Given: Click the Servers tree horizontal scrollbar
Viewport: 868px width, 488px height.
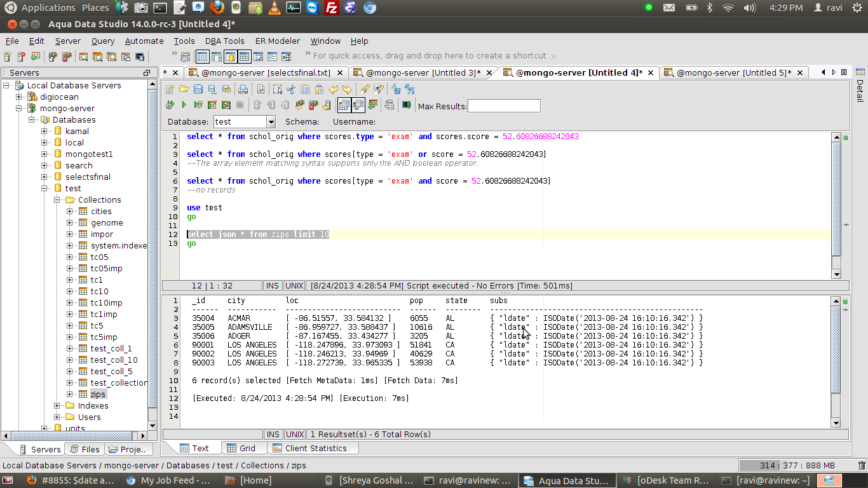Looking at the screenshot, I should coord(76,435).
